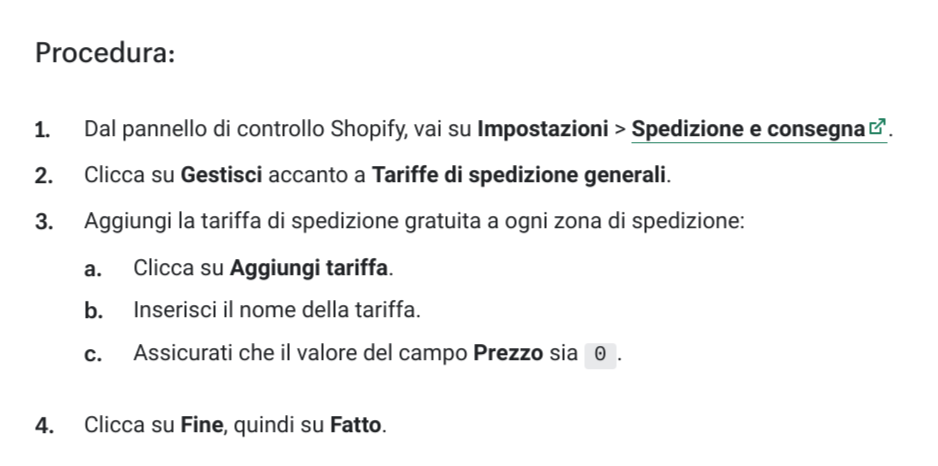Click the bold word Prezzo
938x466 pixels.
508,353
